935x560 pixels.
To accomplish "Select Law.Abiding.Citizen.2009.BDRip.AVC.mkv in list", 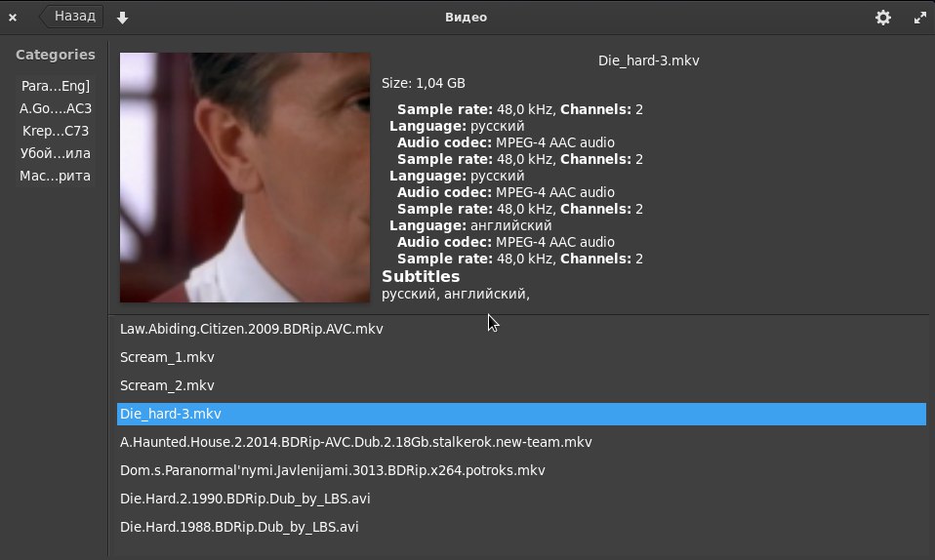I will [521, 329].
